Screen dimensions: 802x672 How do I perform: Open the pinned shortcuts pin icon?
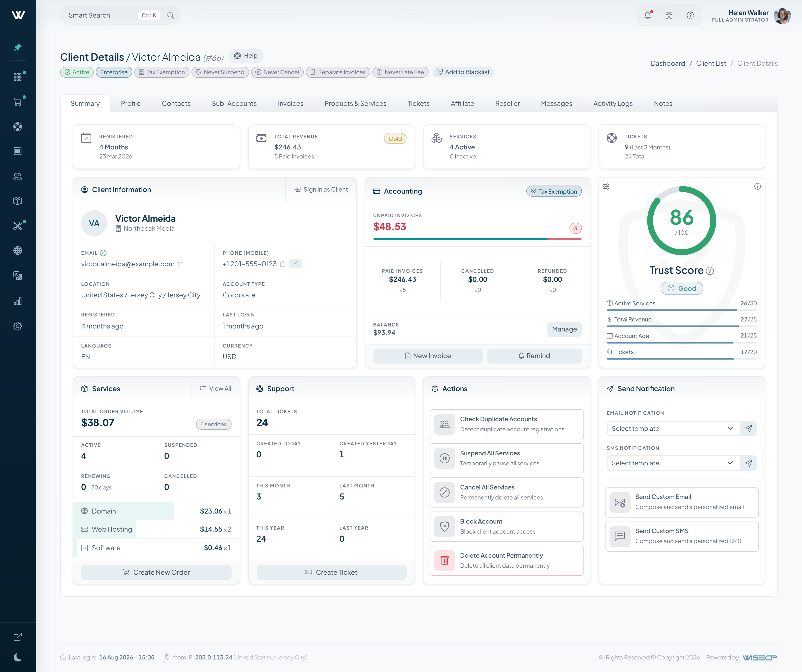point(18,47)
